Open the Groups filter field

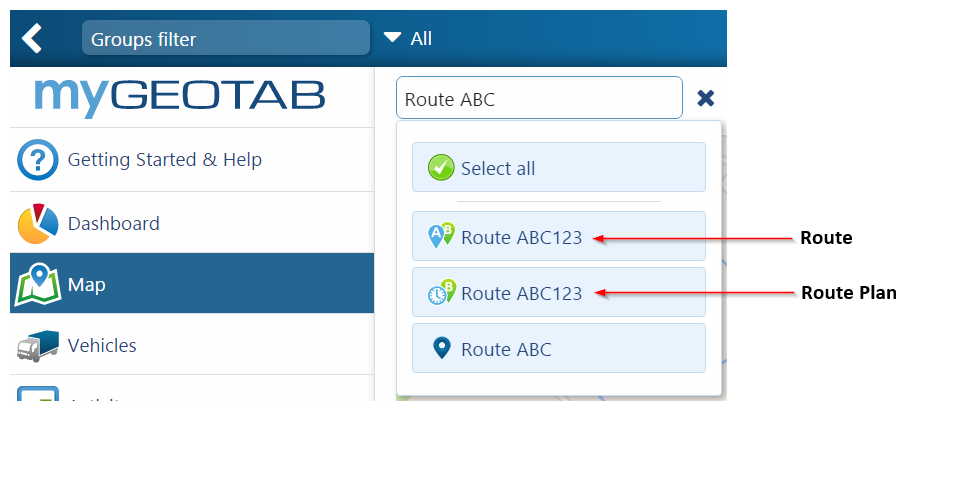(225, 39)
